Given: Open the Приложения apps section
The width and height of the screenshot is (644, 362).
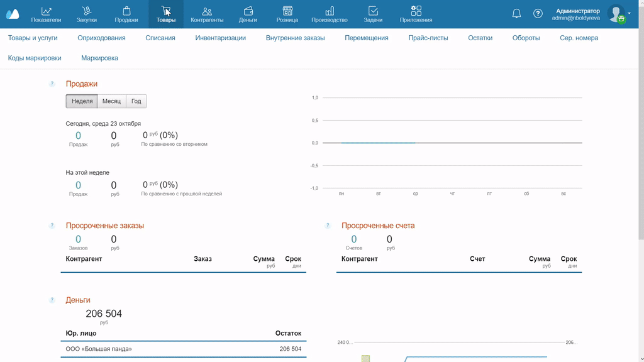Looking at the screenshot, I should [416, 14].
